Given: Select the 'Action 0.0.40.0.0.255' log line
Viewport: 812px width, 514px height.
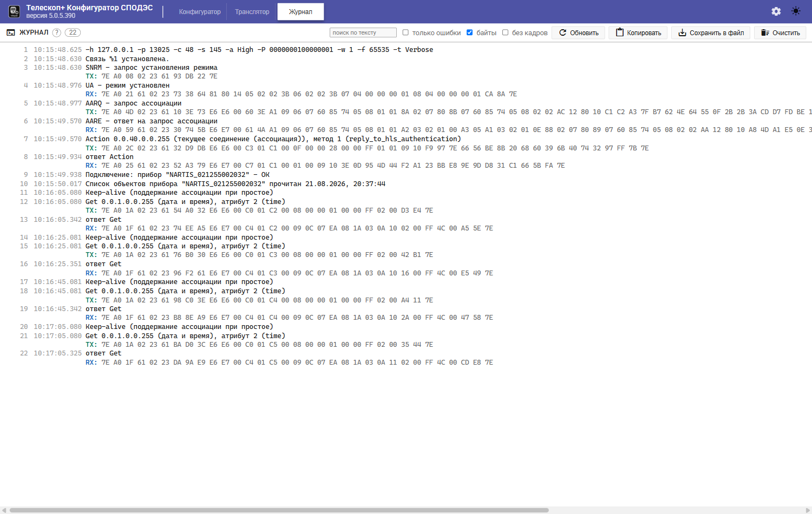Looking at the screenshot, I should pyautogui.click(x=273, y=139).
